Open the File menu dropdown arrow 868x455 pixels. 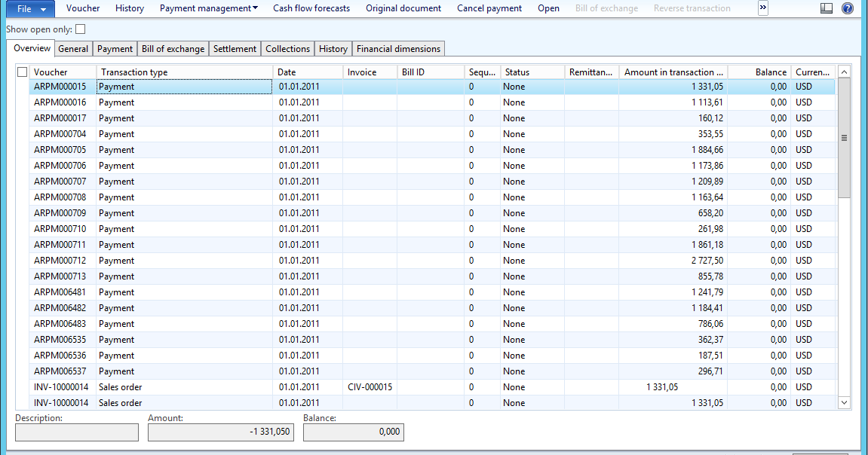(42, 8)
